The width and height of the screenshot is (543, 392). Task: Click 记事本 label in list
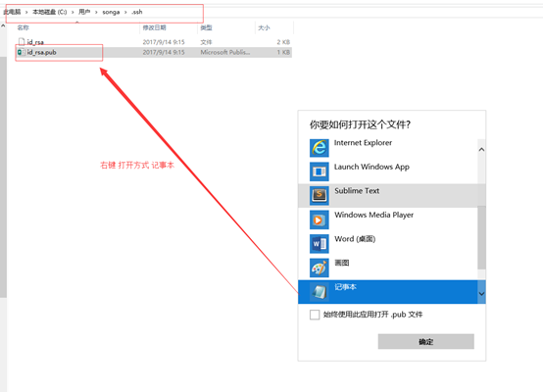pyautogui.click(x=345, y=287)
